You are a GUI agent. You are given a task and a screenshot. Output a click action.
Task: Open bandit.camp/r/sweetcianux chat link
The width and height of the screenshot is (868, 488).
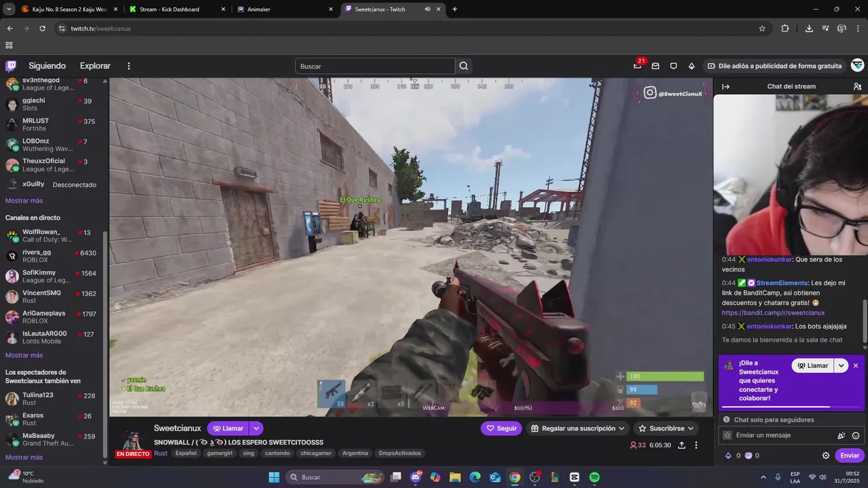tap(773, 313)
